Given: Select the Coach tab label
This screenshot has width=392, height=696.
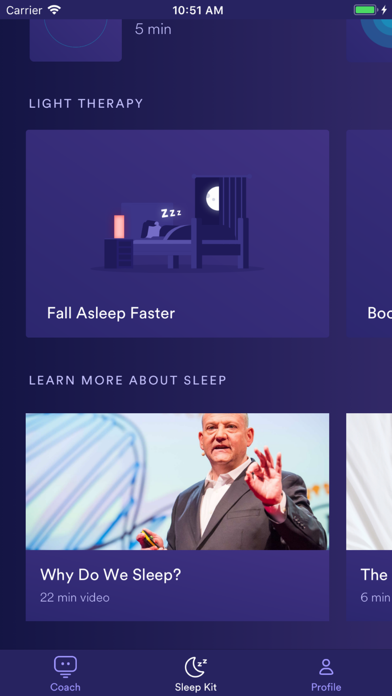Looking at the screenshot, I should [65, 687].
